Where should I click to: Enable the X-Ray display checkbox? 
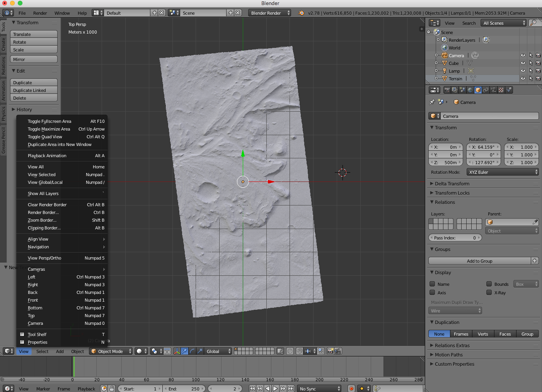coord(489,292)
